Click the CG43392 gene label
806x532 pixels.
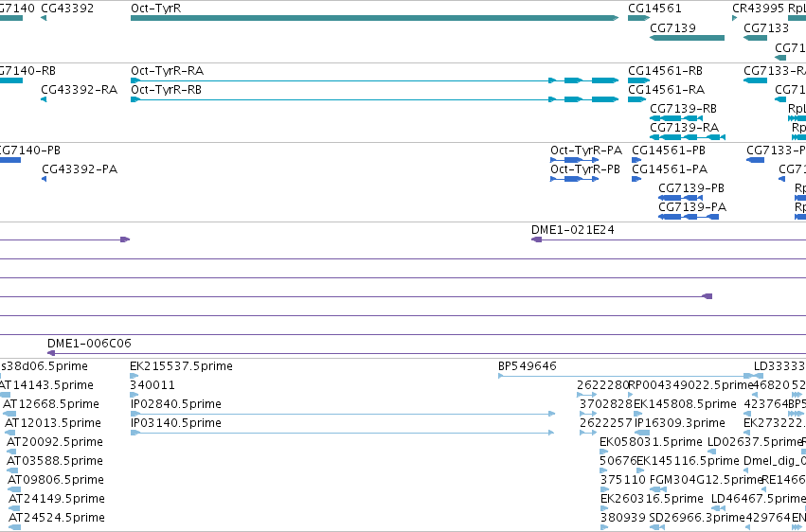[67, 9]
